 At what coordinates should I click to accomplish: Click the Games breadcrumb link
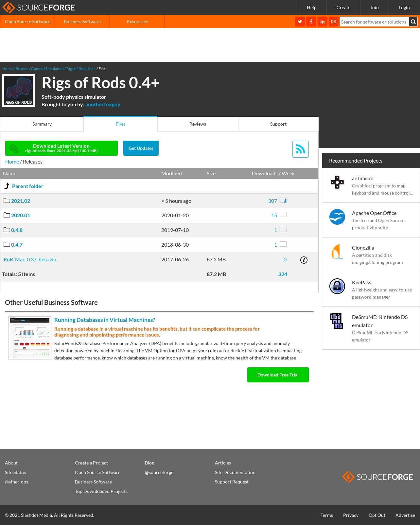37,69
